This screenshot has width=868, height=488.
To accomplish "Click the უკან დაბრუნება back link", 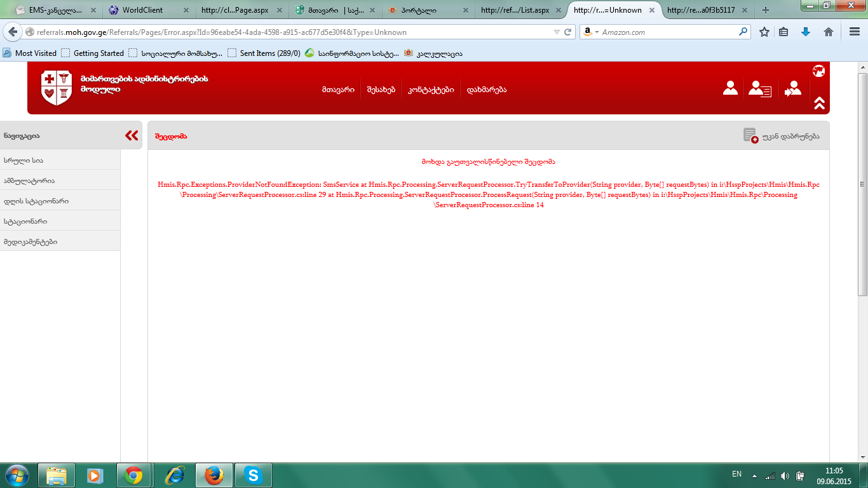I will coord(790,136).
